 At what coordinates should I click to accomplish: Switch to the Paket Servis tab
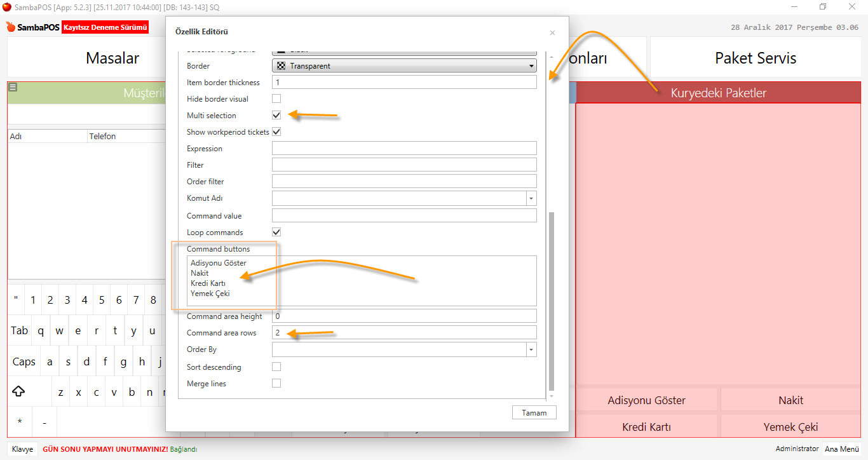tap(755, 58)
